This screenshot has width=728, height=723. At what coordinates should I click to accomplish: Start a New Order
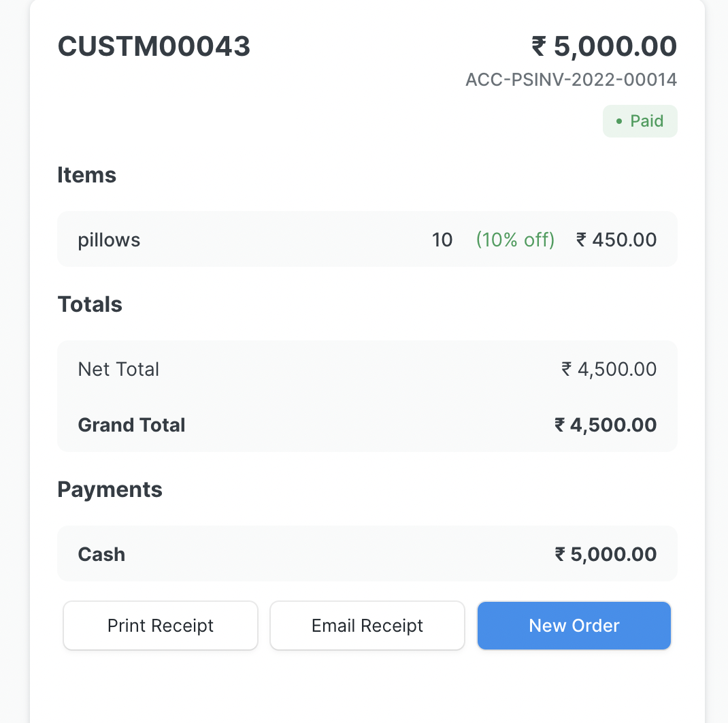click(x=574, y=625)
